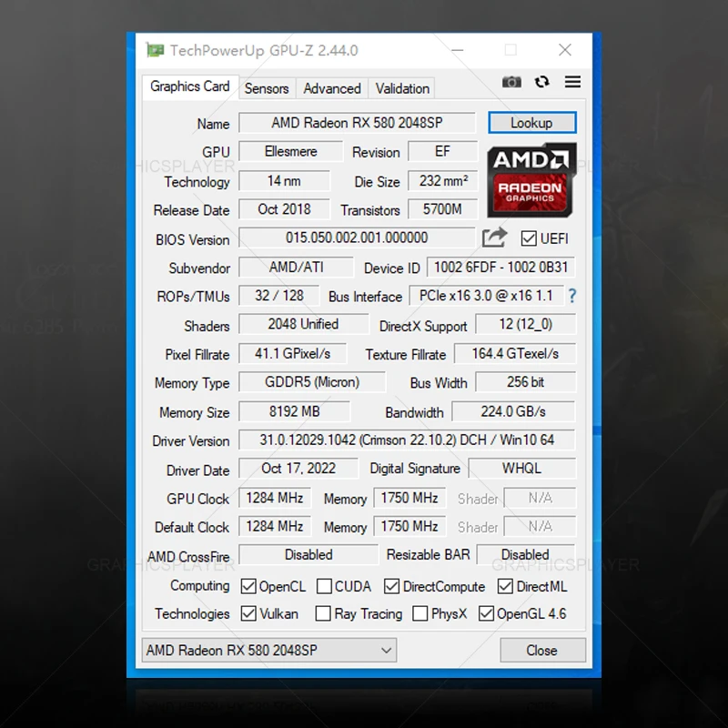Click the Bandwidth field 224.0 GB/s
Viewport: 728px width, 728px height.
pos(513,411)
